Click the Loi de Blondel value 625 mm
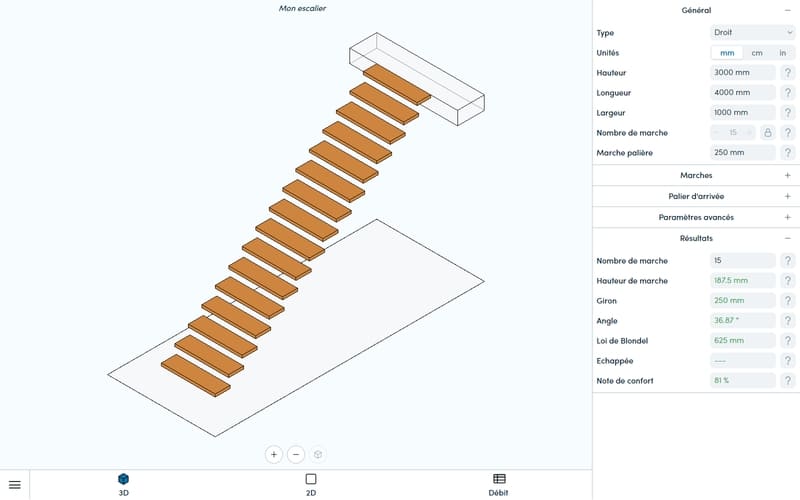Image resolution: width=800 pixels, height=500 pixels. pyautogui.click(x=743, y=340)
